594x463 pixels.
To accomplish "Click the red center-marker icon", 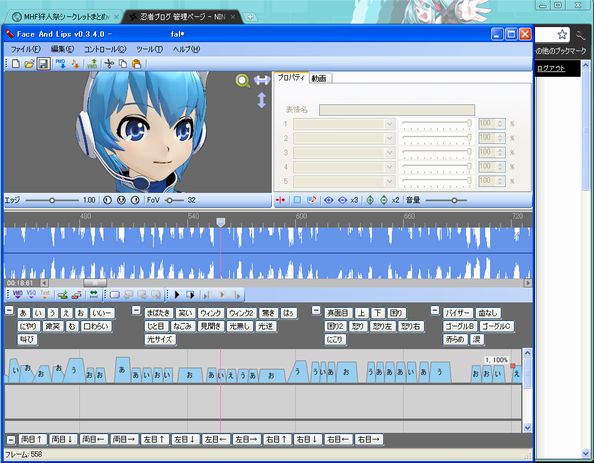I will pos(280,200).
